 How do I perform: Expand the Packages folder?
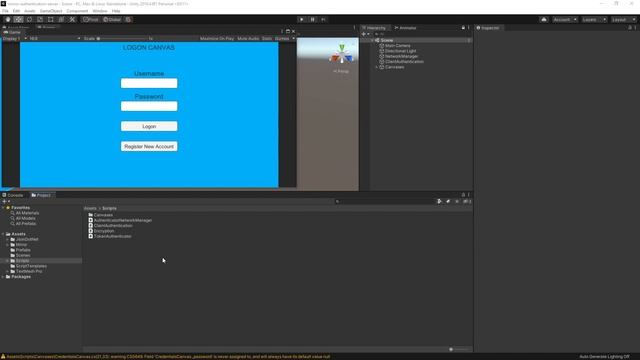(x=3, y=277)
